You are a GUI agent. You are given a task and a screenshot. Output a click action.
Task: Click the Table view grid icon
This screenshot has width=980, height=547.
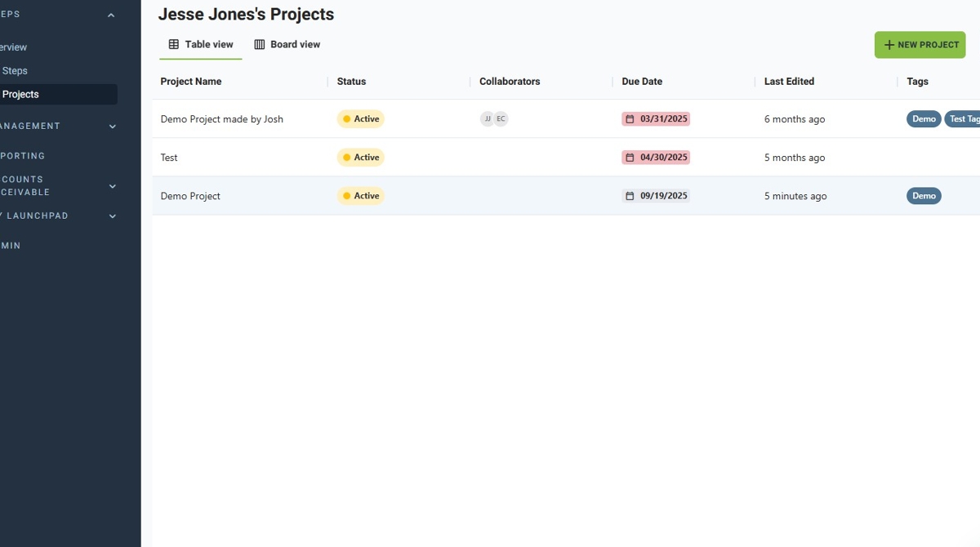coord(174,44)
